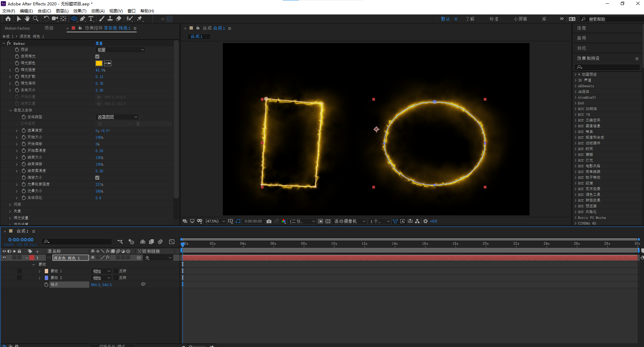Open the 效果(T) menu
The image size is (644, 347).
pos(80,11)
